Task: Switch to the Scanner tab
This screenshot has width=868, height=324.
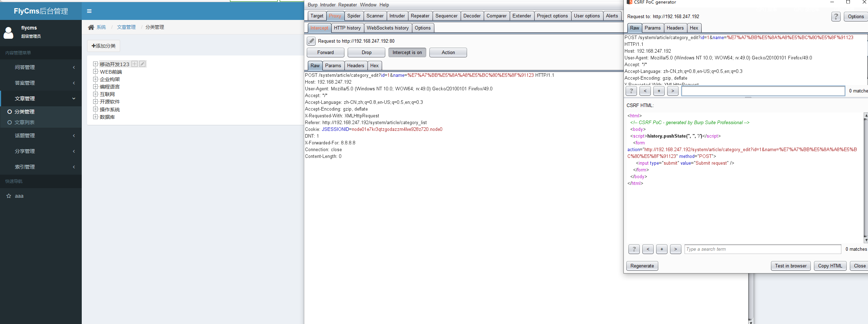Action: tap(375, 16)
